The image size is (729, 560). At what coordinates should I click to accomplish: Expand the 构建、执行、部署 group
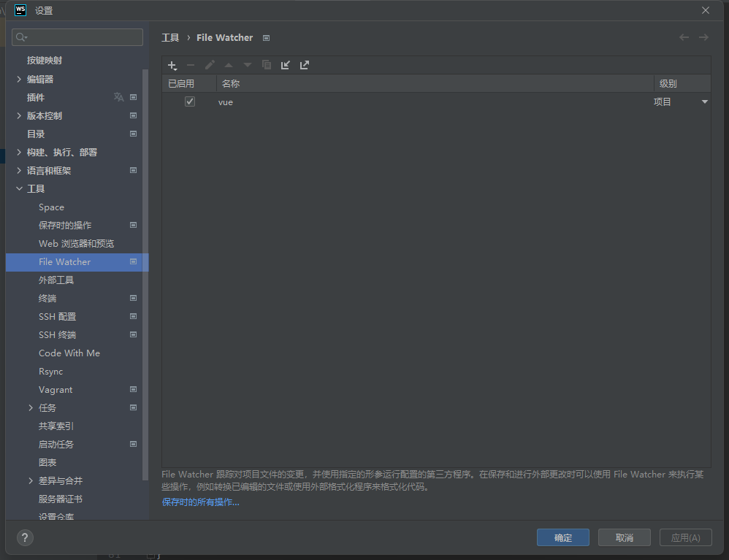click(x=19, y=152)
